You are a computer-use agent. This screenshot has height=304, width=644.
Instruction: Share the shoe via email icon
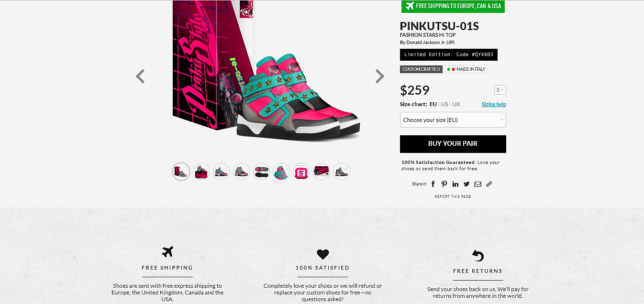[x=477, y=184]
